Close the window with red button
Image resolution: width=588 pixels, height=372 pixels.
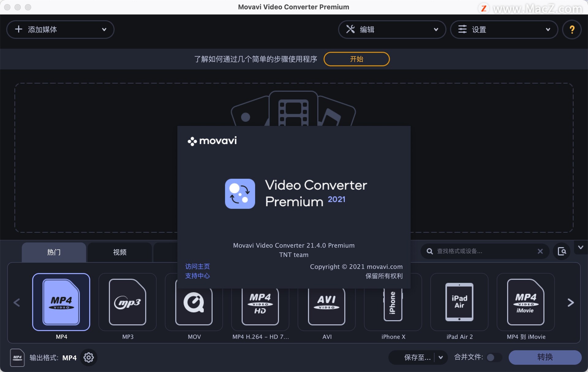7,7
